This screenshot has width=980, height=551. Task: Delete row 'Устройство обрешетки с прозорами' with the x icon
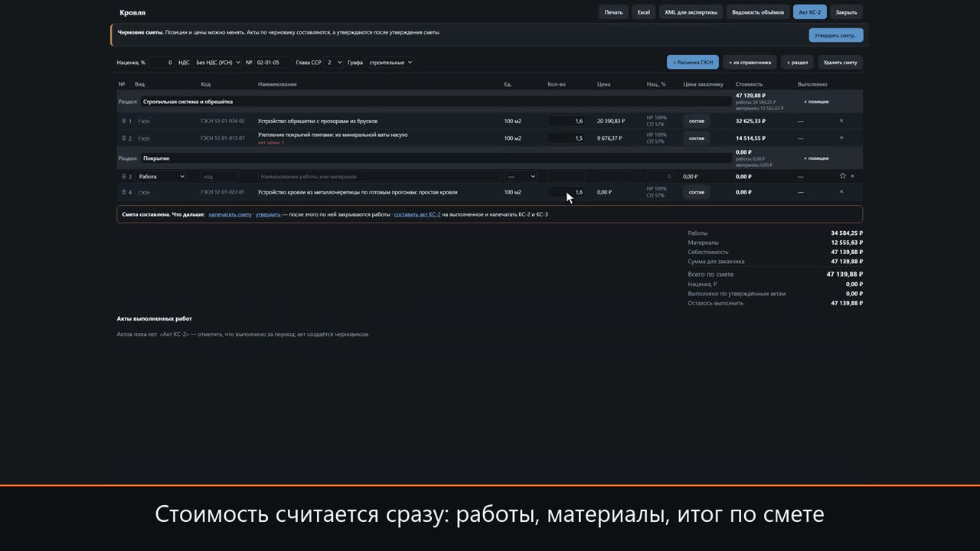pyautogui.click(x=841, y=121)
